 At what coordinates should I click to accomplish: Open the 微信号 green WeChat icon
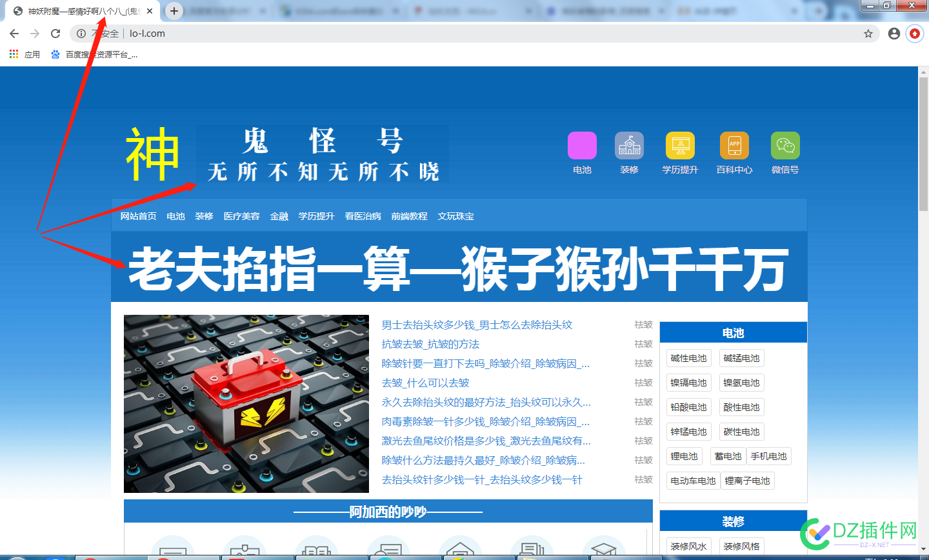tap(785, 145)
